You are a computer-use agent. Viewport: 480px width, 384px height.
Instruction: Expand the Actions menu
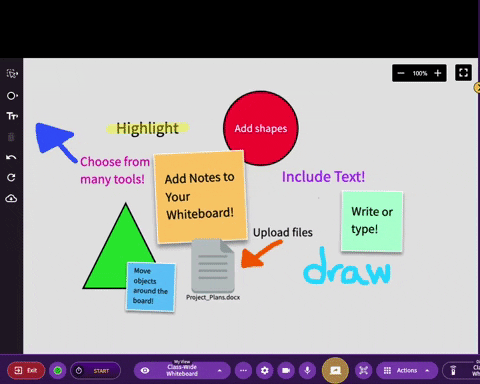click(407, 370)
